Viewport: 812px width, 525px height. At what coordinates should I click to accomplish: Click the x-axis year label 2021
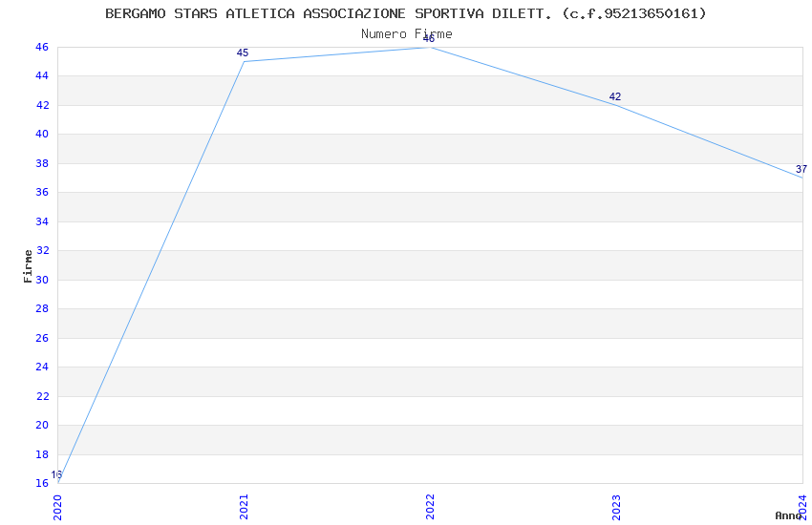pyautogui.click(x=244, y=507)
